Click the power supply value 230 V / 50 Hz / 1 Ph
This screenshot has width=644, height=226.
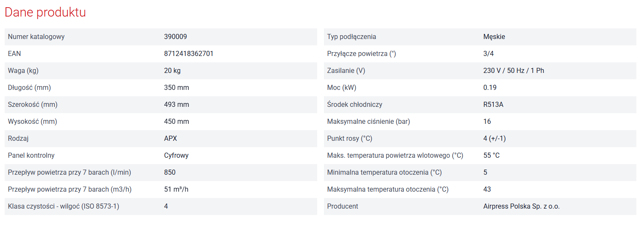[513, 71]
